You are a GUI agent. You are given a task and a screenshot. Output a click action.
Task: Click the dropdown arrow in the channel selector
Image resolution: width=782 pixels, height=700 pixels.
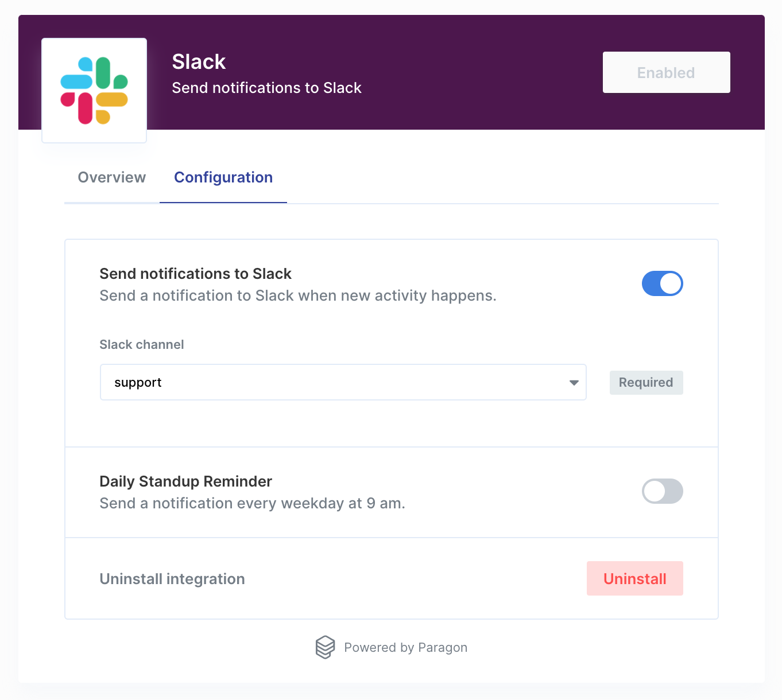pos(574,383)
